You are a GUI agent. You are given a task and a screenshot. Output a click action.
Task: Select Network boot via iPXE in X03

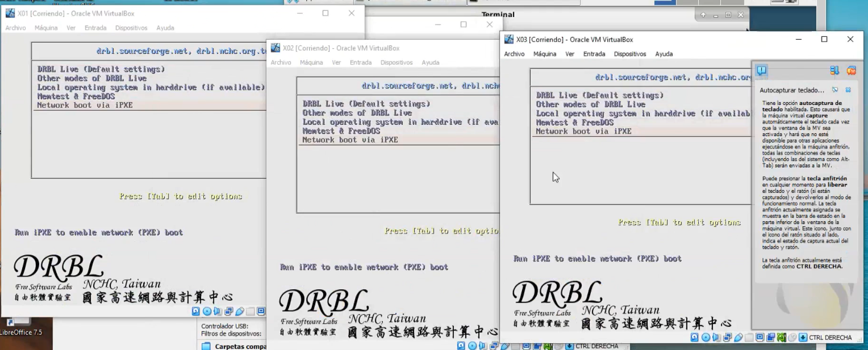[583, 131]
